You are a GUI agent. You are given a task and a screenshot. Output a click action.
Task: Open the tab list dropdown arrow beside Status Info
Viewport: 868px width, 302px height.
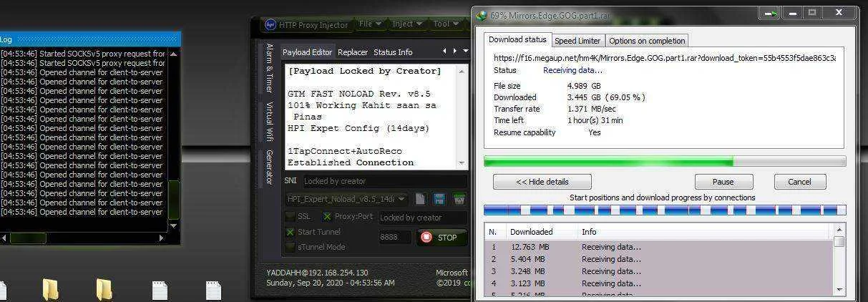click(x=466, y=52)
